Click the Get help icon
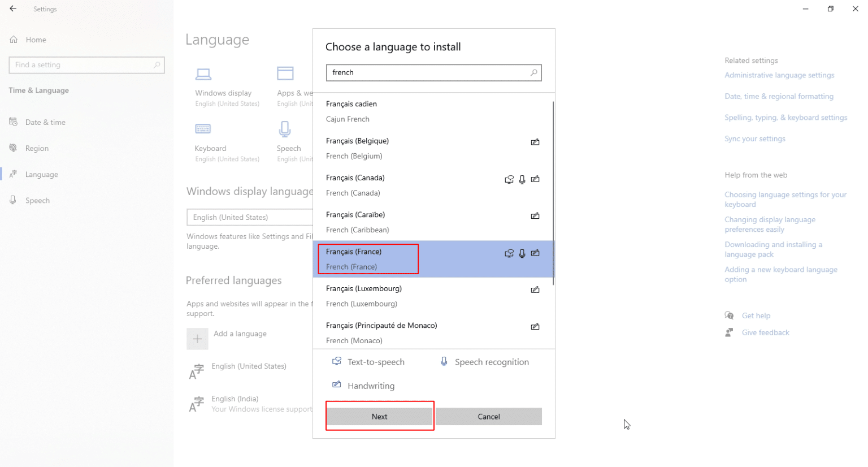The height and width of the screenshot is (467, 868). coord(729,315)
